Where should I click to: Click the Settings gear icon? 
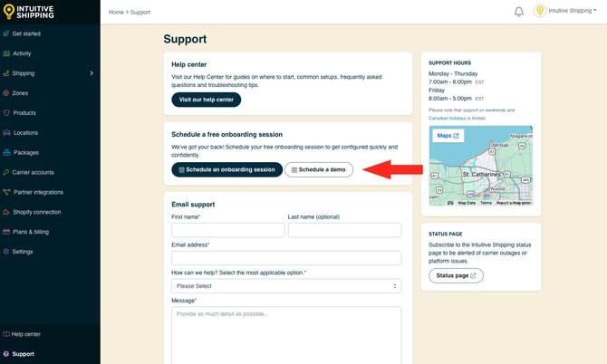[5, 252]
